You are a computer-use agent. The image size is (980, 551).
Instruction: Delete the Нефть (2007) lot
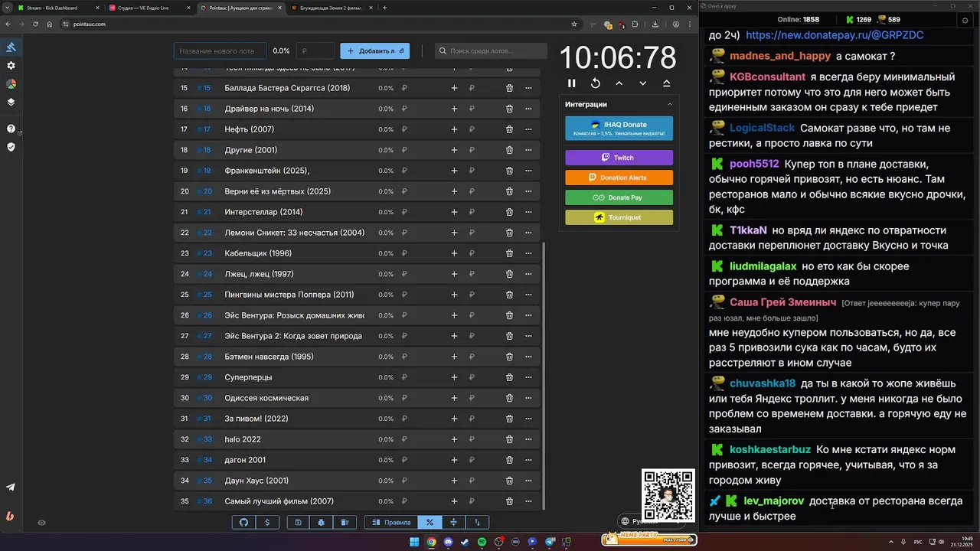point(509,129)
